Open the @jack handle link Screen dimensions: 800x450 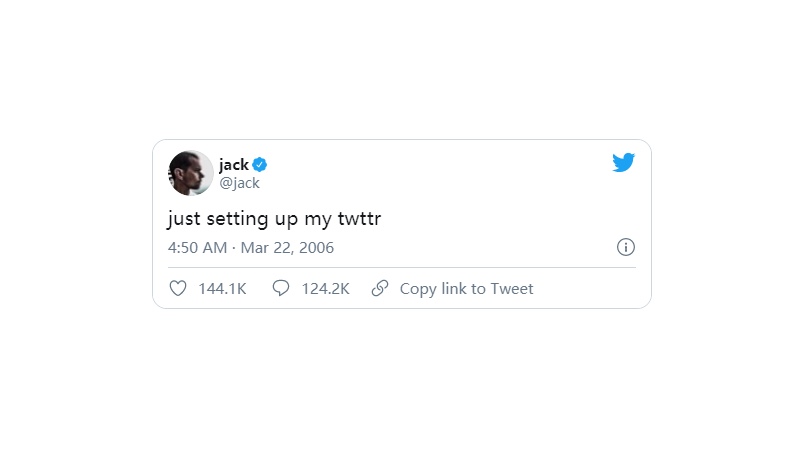[x=239, y=183]
